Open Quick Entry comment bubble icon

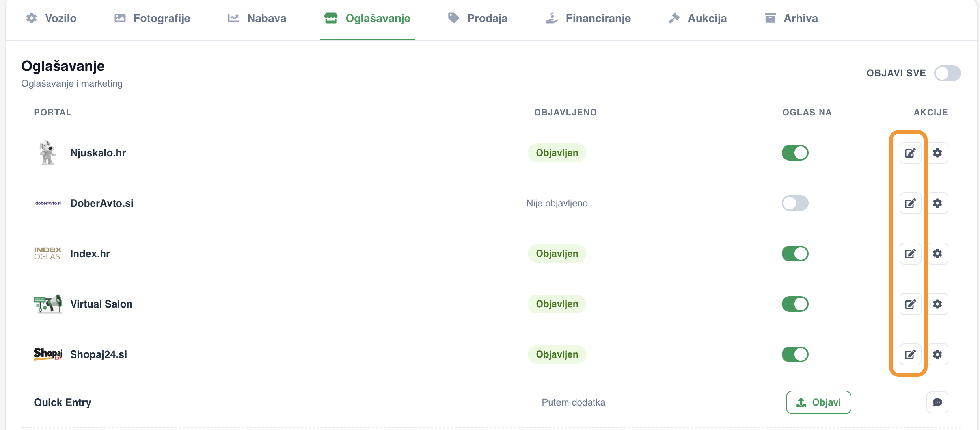pyautogui.click(x=937, y=402)
